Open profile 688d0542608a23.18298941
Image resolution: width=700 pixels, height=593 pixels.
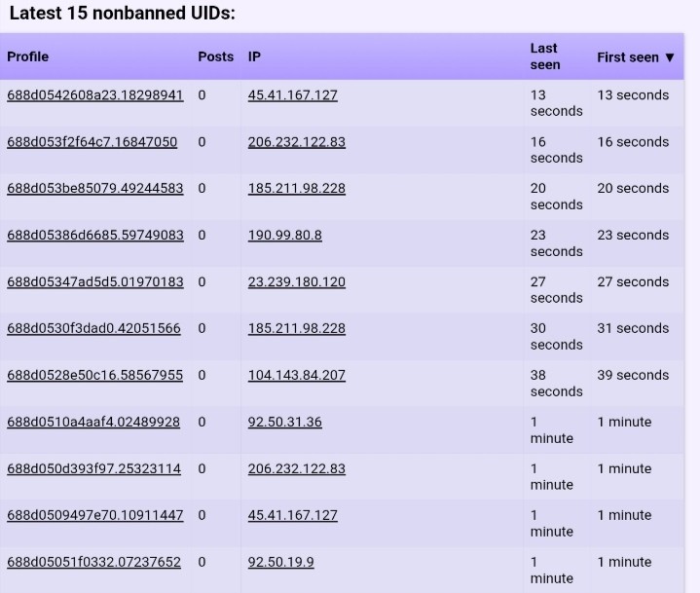[94, 95]
